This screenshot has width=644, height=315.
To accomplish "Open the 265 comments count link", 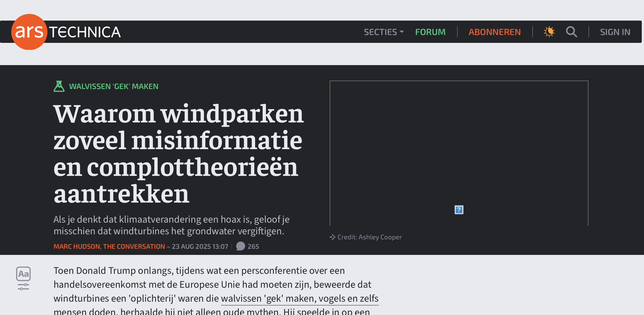I will pyautogui.click(x=253, y=247).
